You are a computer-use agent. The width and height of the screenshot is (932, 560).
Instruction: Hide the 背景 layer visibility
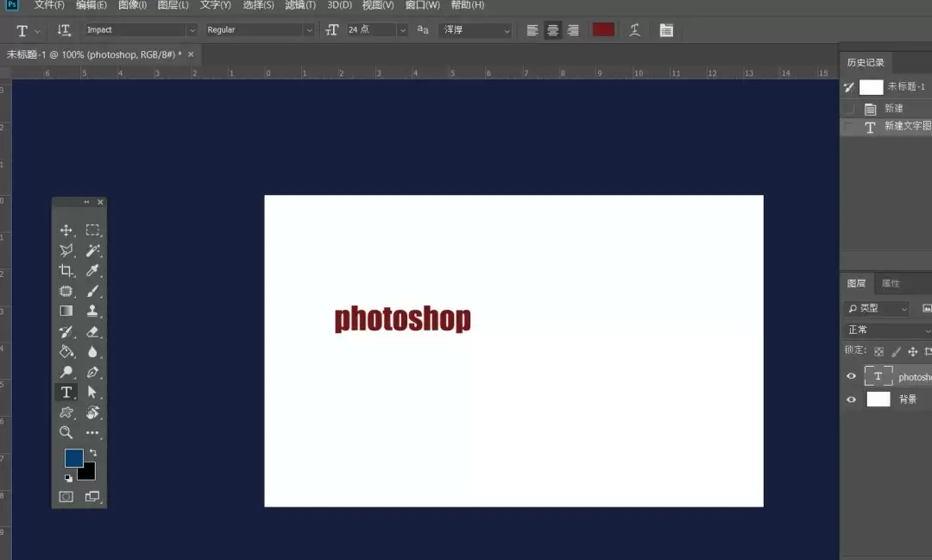point(851,400)
